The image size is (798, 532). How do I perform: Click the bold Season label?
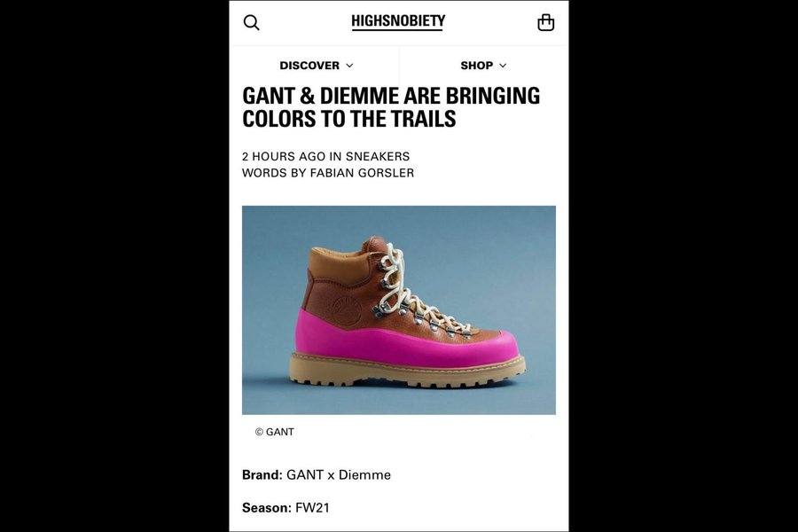pos(267,508)
